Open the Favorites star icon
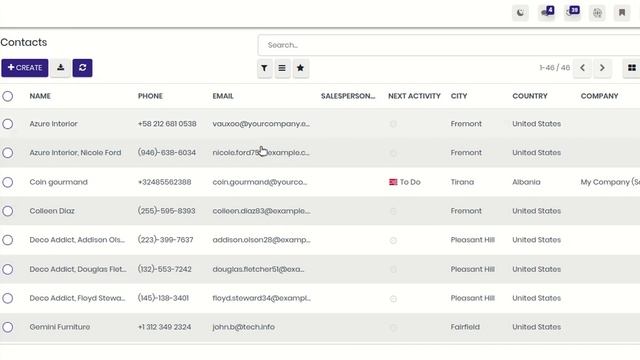Screen dimensions: 640x360 point(300,68)
